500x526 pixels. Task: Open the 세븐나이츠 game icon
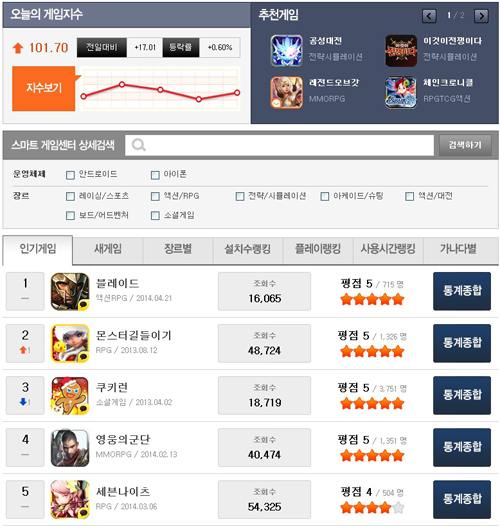[70, 499]
